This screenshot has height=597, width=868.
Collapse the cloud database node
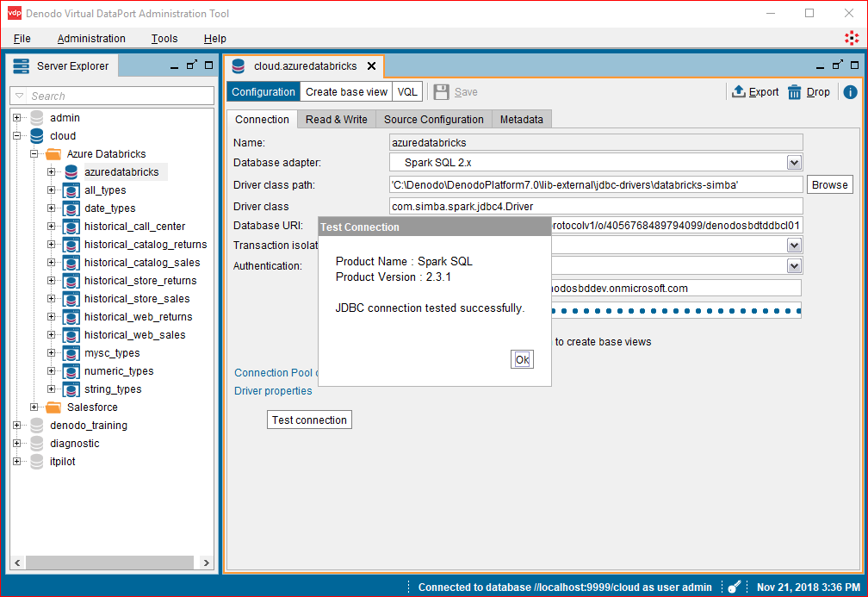coord(17,136)
